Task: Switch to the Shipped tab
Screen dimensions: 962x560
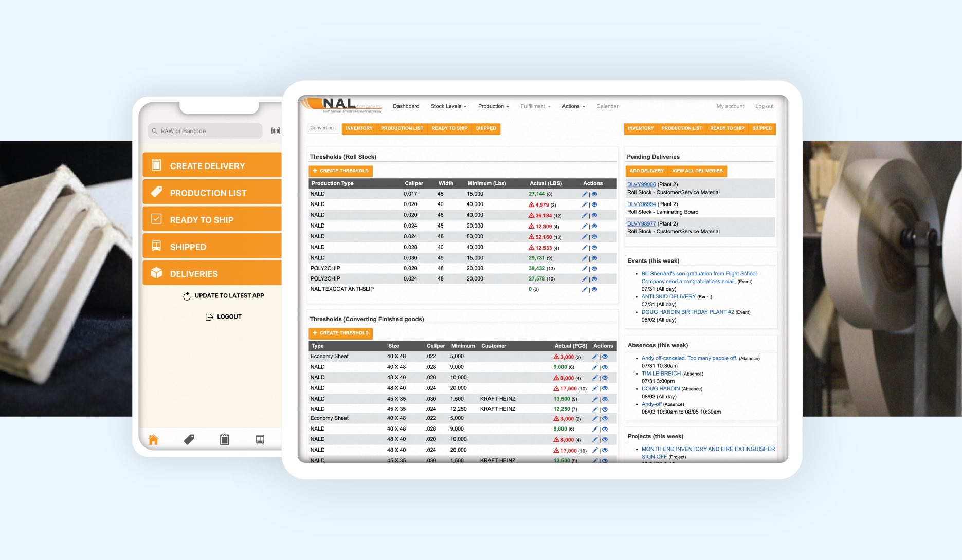Action: point(485,128)
